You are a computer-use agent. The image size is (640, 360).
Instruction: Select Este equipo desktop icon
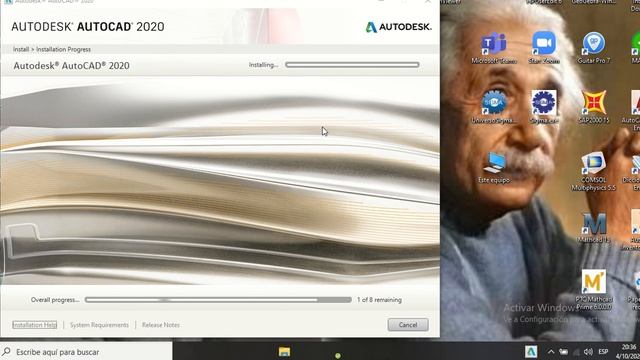point(494,167)
